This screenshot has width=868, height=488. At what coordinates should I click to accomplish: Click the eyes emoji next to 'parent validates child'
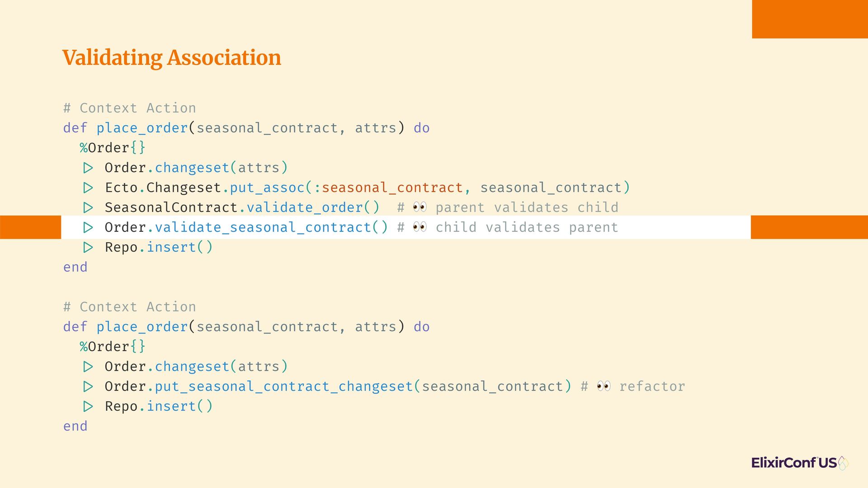pyautogui.click(x=420, y=207)
